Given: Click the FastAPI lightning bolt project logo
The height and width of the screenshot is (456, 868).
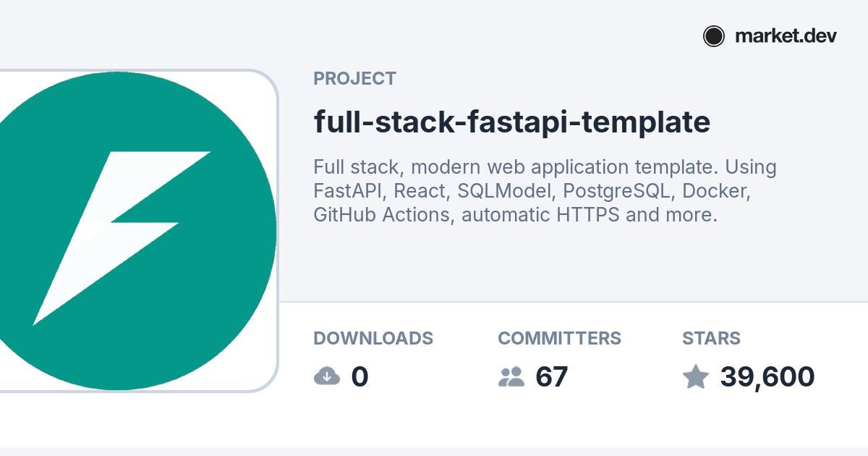Looking at the screenshot, I should point(138,231).
